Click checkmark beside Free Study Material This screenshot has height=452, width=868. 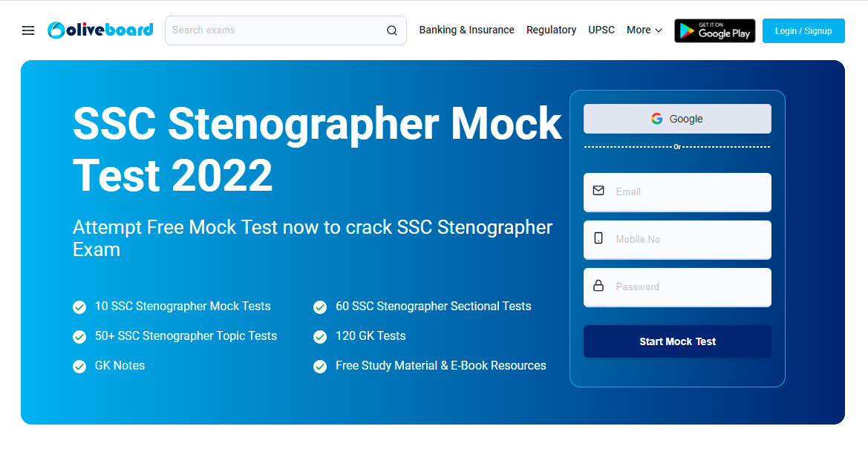pos(320,367)
